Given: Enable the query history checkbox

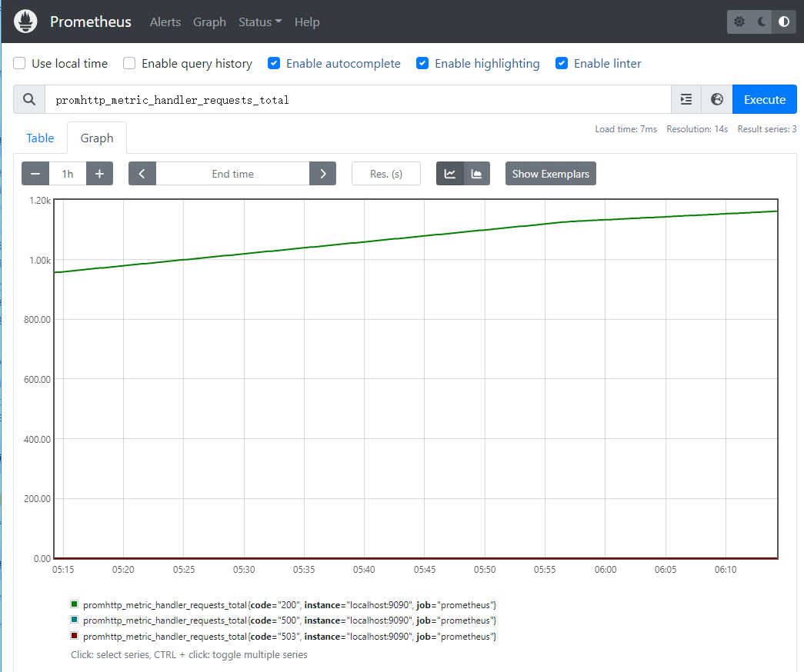Looking at the screenshot, I should pyautogui.click(x=129, y=64).
